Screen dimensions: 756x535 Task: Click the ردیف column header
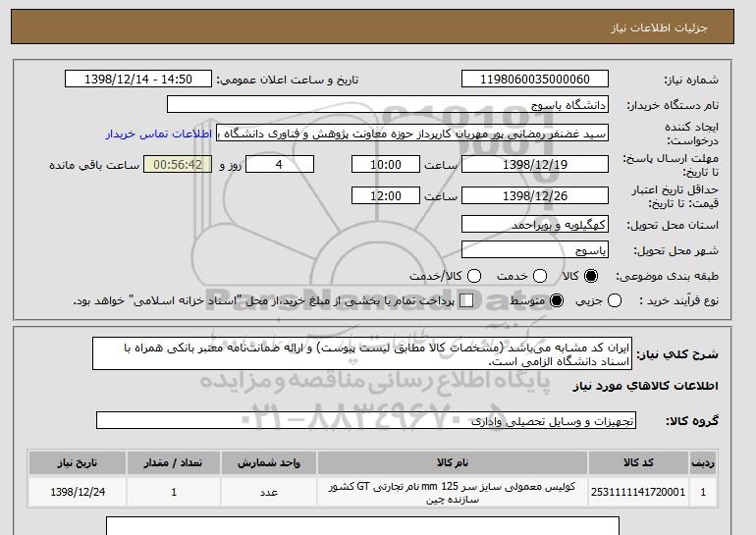point(703,462)
